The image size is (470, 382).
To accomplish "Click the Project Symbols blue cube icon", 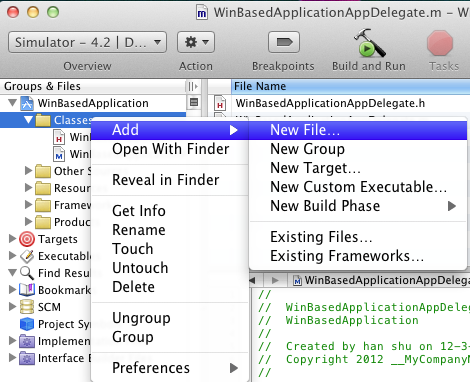I will tap(27, 324).
